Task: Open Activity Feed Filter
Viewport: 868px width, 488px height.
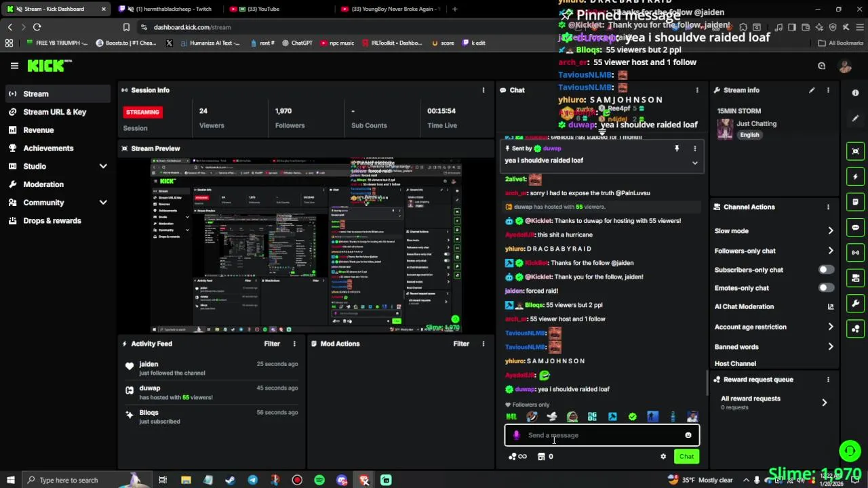Action: coord(272,344)
